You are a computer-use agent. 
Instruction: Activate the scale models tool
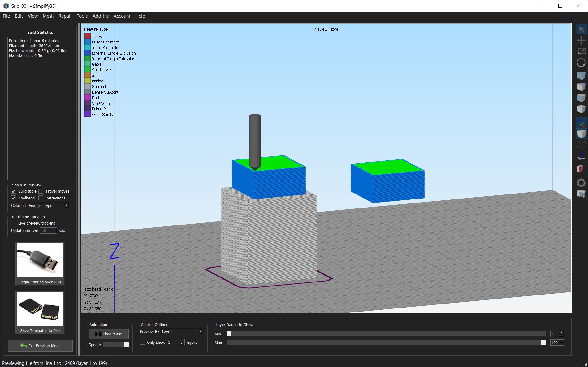[581, 51]
